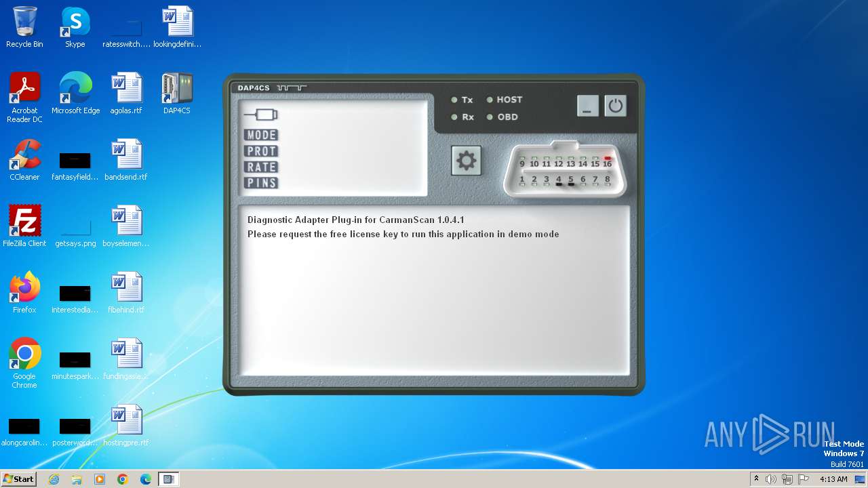Open FileZilla Client desktop shortcut
This screenshot has width=868, height=488.
click(x=24, y=226)
